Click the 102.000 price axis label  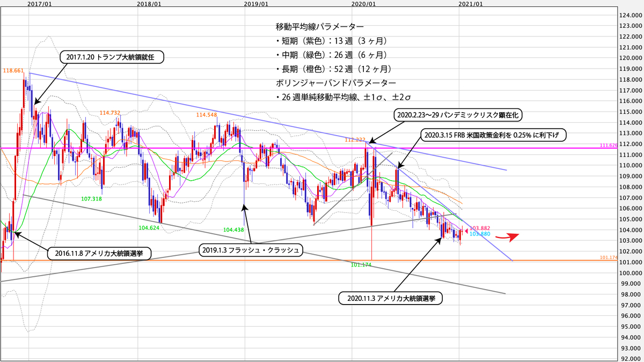coord(630,252)
